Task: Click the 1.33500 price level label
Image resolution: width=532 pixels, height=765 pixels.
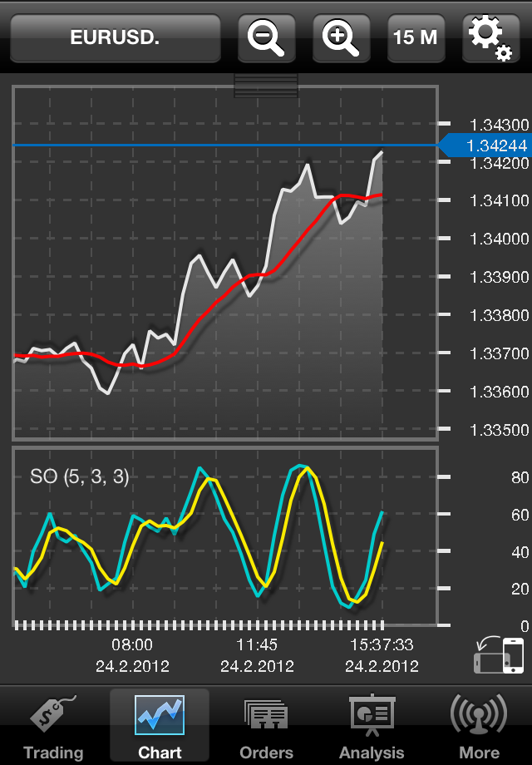Action: pos(499,430)
